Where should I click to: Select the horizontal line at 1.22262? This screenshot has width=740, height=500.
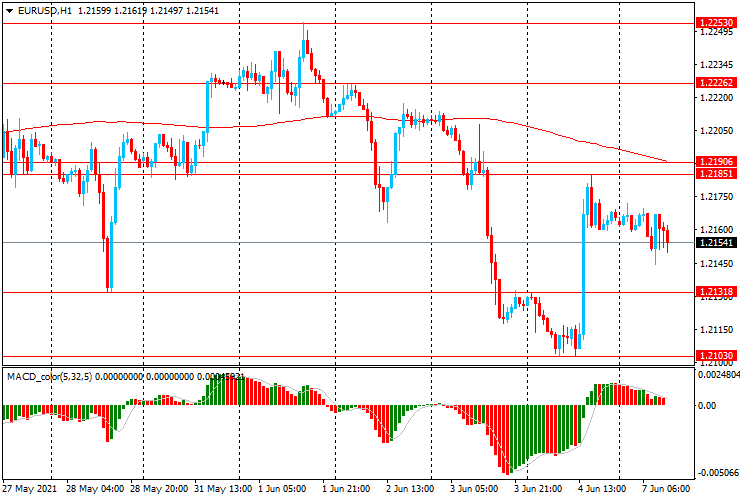click(348, 83)
